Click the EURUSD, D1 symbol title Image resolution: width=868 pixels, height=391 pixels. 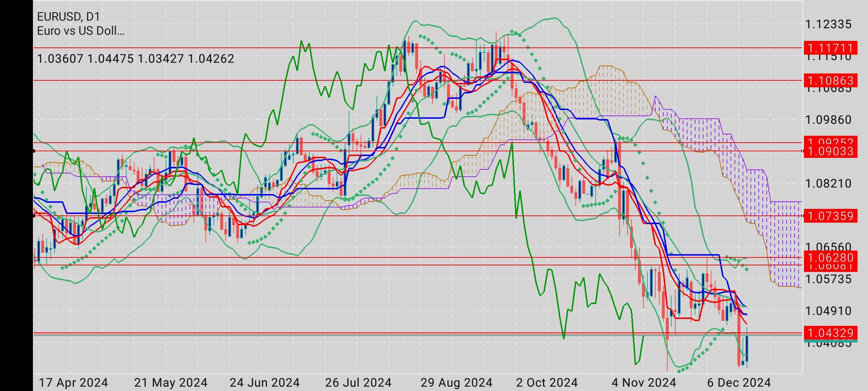point(68,17)
